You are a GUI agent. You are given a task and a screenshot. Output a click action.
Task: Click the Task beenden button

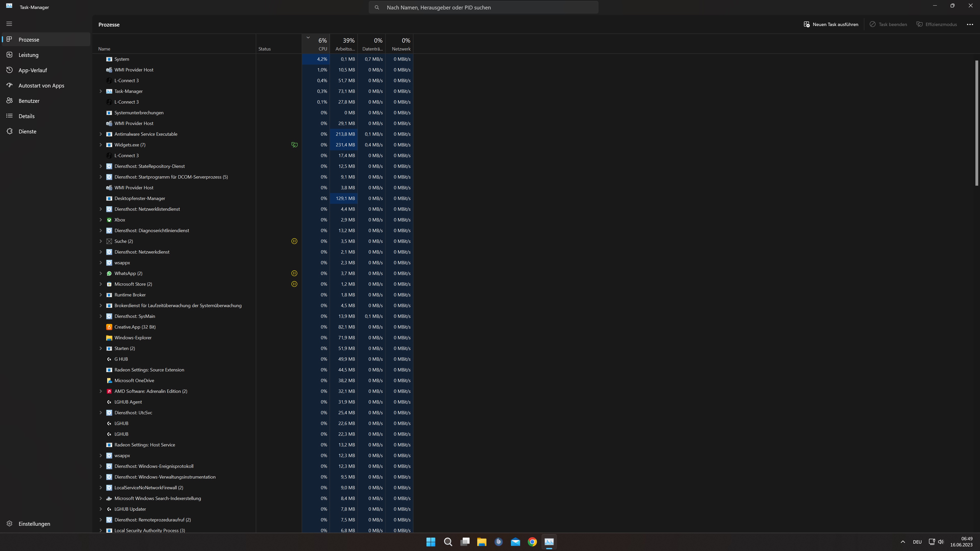888,24
